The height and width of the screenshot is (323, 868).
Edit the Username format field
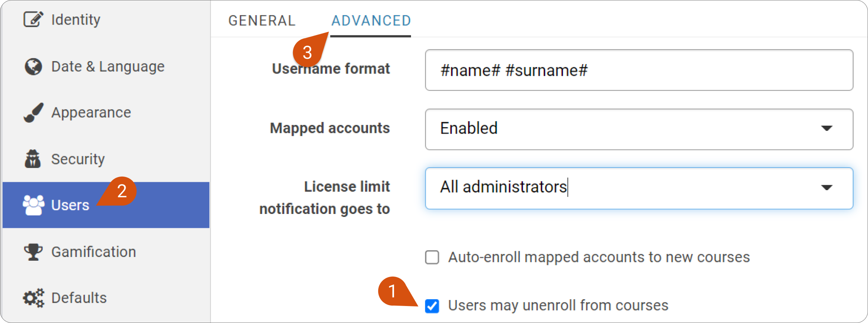click(x=639, y=70)
